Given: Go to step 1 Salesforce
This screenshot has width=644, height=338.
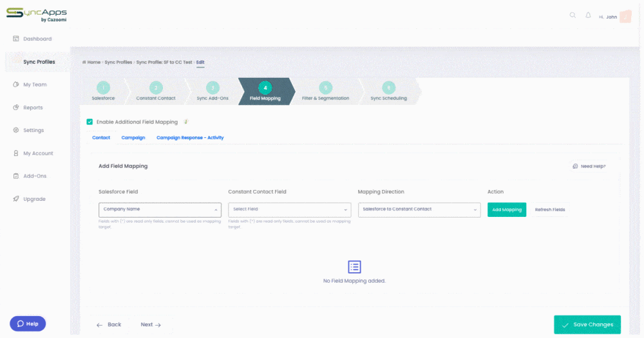Looking at the screenshot, I should 103,91.
